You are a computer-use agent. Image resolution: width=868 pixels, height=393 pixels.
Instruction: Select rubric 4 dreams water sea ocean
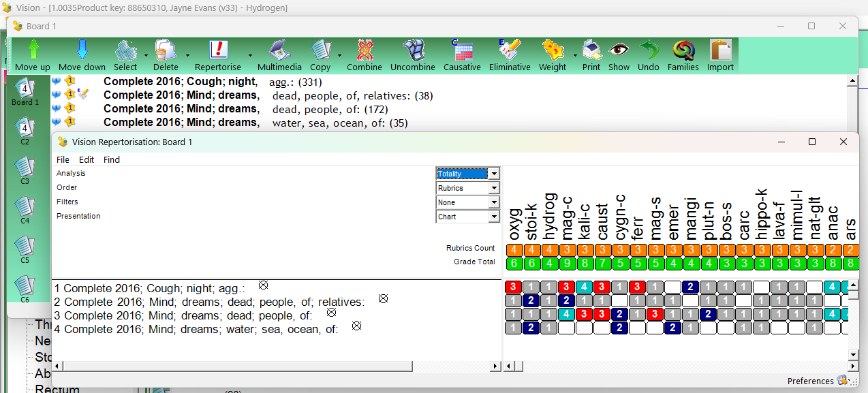pos(197,329)
